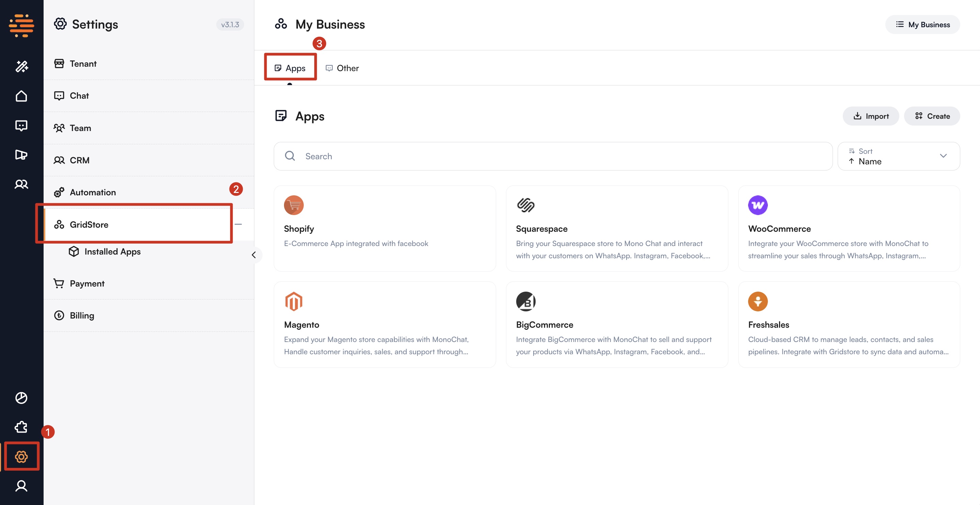Viewport: 980px width, 505px height.
Task: Open Installed Apps in the sidebar
Action: click(x=112, y=252)
